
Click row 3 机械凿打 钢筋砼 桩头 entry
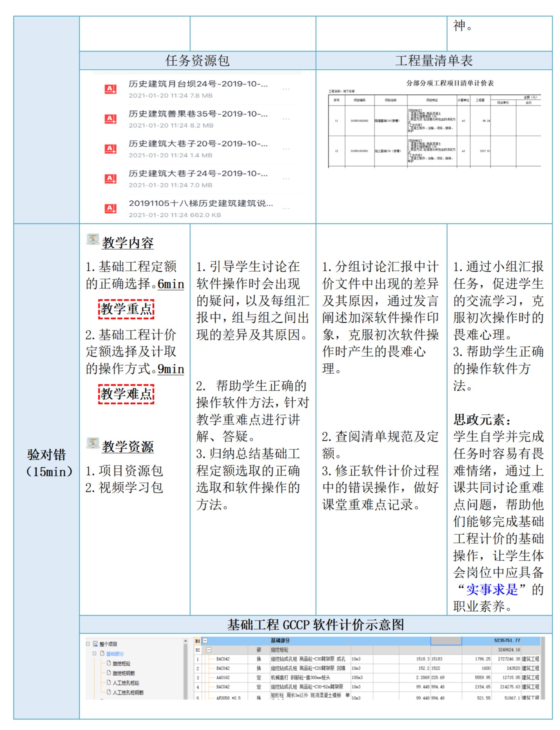click(300, 677)
